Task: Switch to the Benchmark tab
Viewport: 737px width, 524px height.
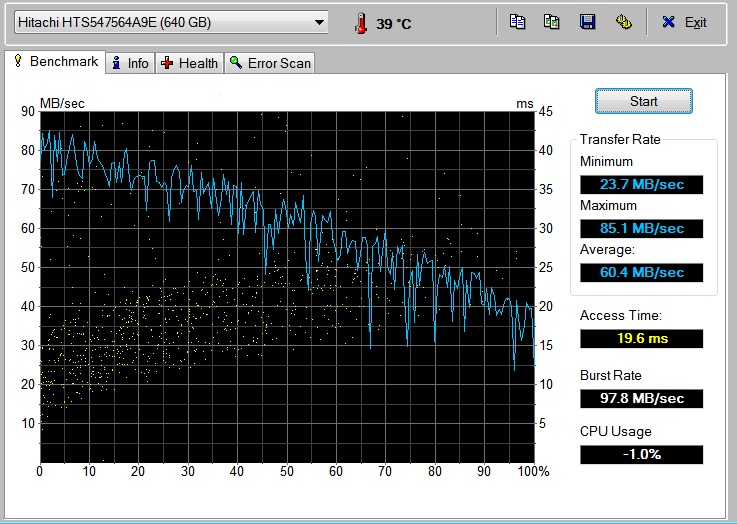Action: point(55,62)
